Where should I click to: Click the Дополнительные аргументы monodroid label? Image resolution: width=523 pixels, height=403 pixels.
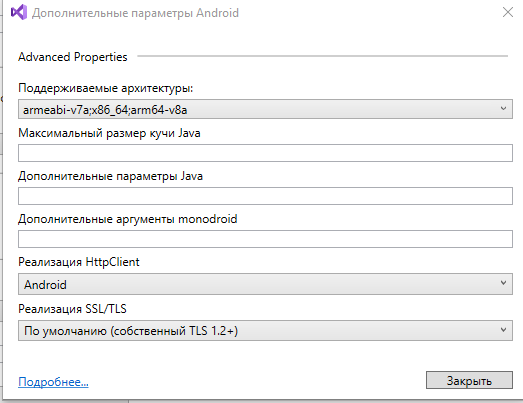pos(128,219)
